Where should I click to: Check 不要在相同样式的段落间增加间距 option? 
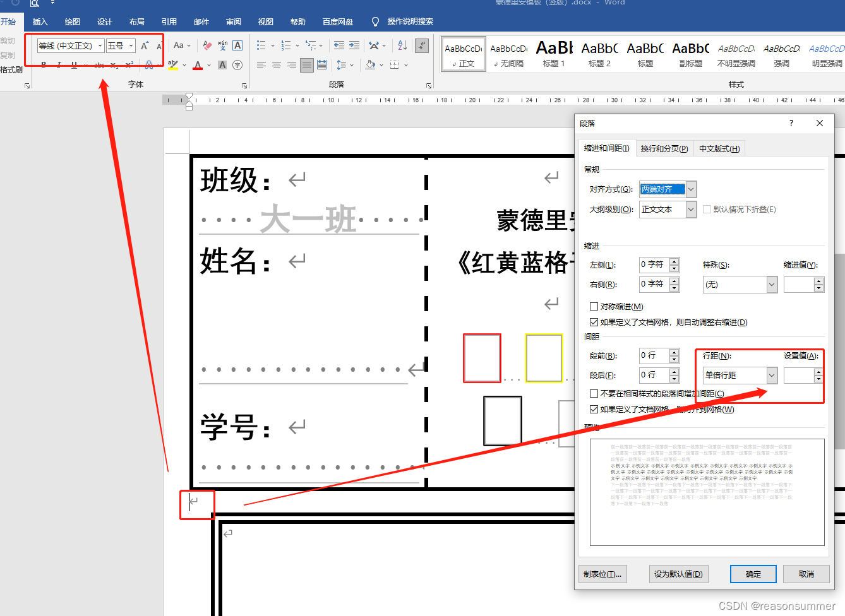pos(594,394)
